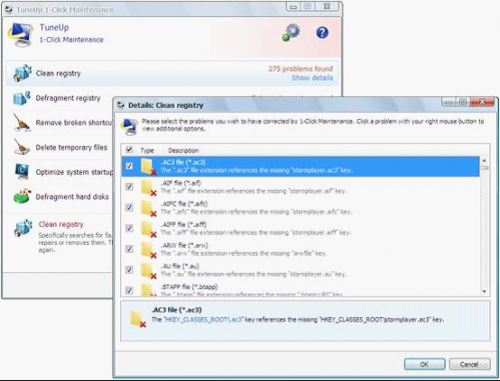Click the Clean registry description icon at bottom

click(x=23, y=228)
